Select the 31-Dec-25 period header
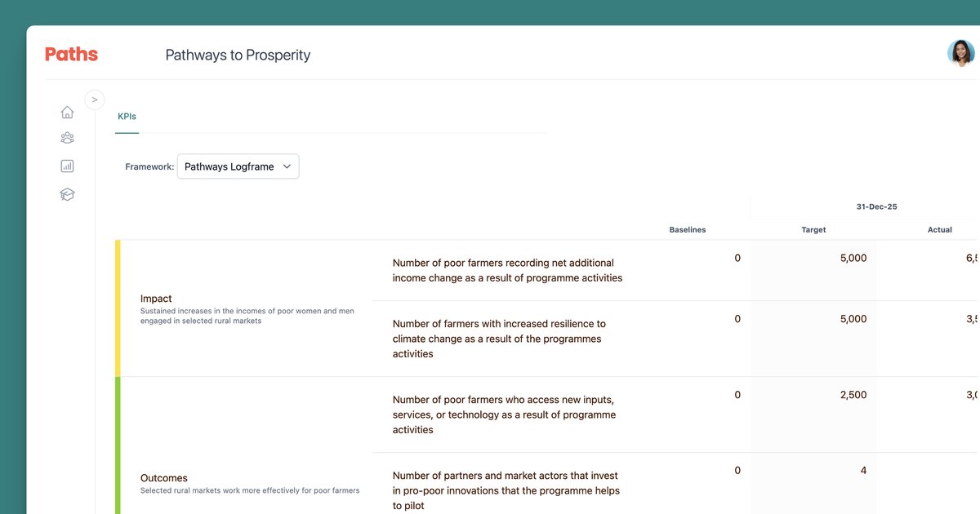This screenshot has height=514, width=980. point(876,207)
